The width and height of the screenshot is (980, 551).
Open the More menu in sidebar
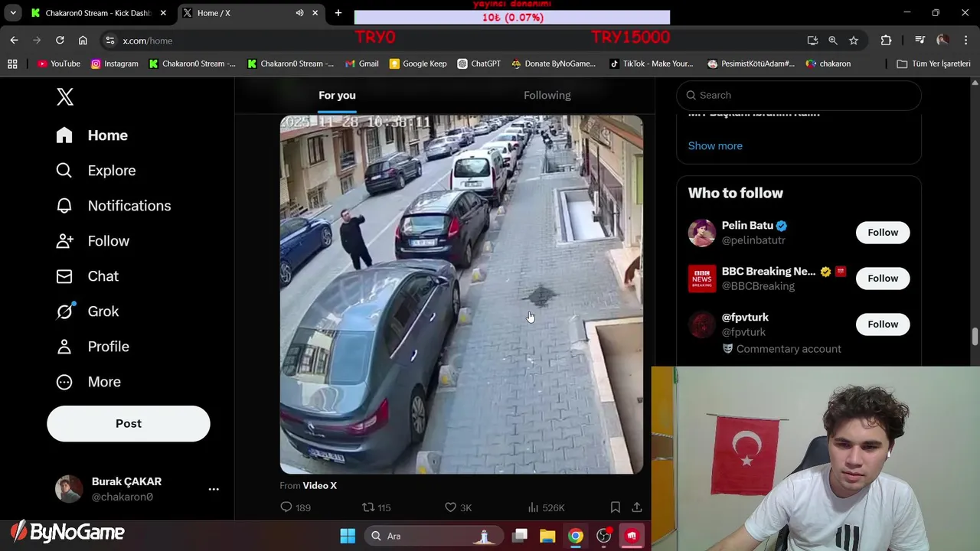pyautogui.click(x=88, y=382)
